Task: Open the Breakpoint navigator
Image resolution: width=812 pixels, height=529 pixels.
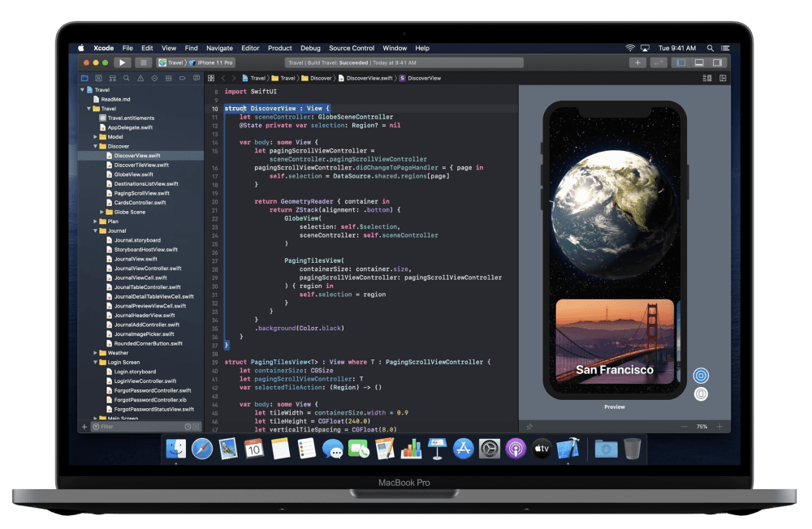Action: coord(182,78)
